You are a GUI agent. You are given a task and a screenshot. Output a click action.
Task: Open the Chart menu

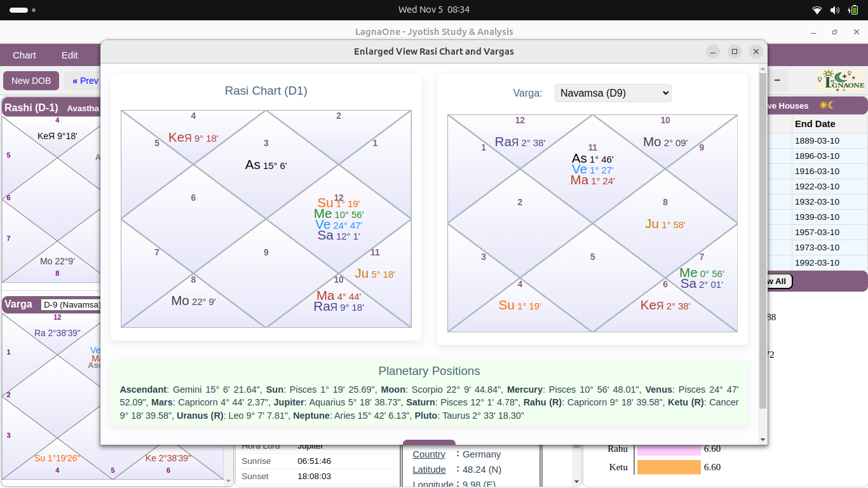click(24, 55)
